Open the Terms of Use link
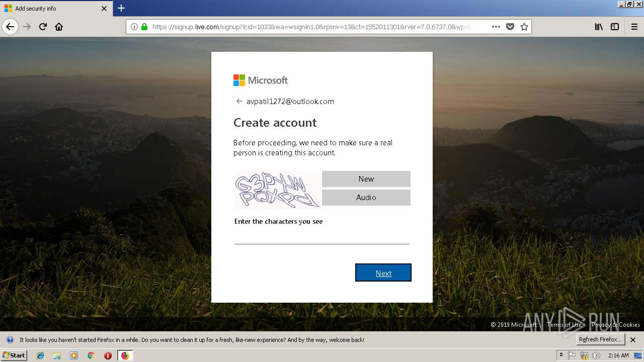Image resolution: width=644 pixels, height=362 pixels. click(x=564, y=325)
